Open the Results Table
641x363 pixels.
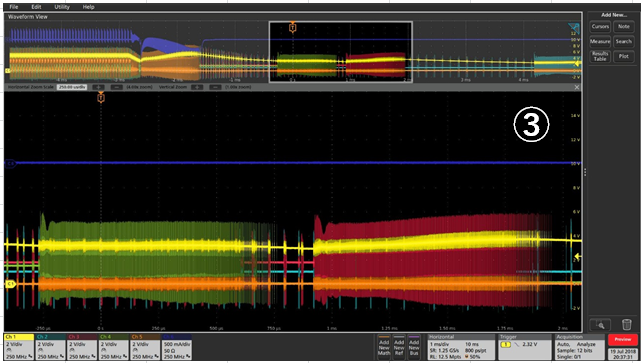coord(600,56)
